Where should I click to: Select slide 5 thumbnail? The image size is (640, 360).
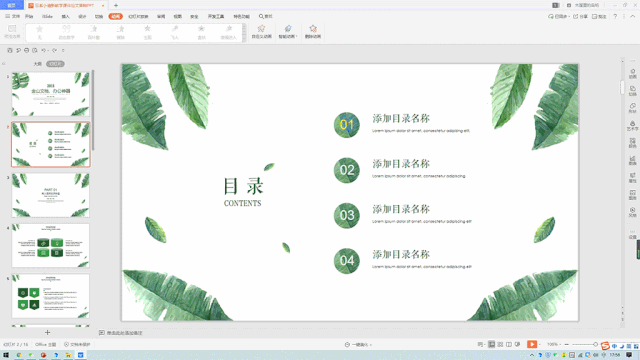[51, 296]
